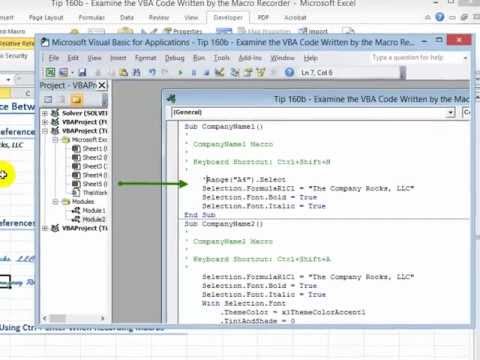
Task: Open the Run menu
Action: point(199,58)
